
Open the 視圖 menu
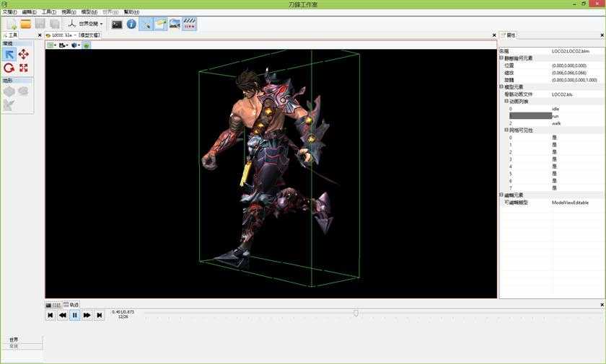tap(69, 12)
